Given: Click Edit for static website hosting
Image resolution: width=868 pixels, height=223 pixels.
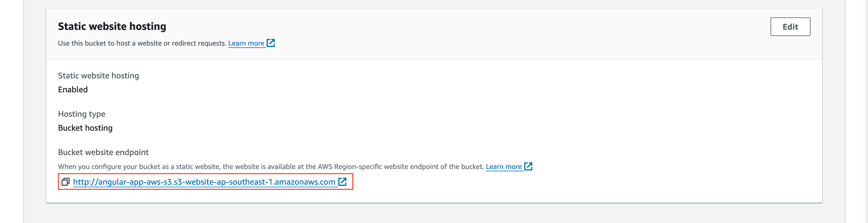Looking at the screenshot, I should [790, 27].
